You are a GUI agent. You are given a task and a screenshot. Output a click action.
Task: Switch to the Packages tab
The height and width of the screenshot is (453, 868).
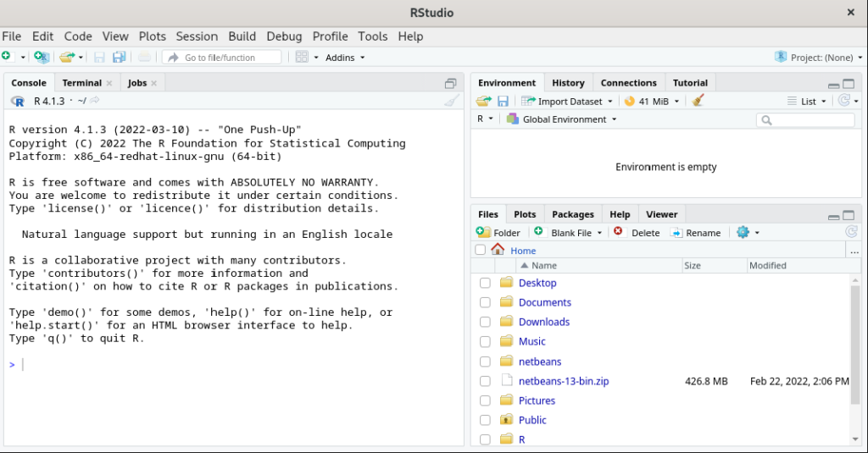(572, 214)
